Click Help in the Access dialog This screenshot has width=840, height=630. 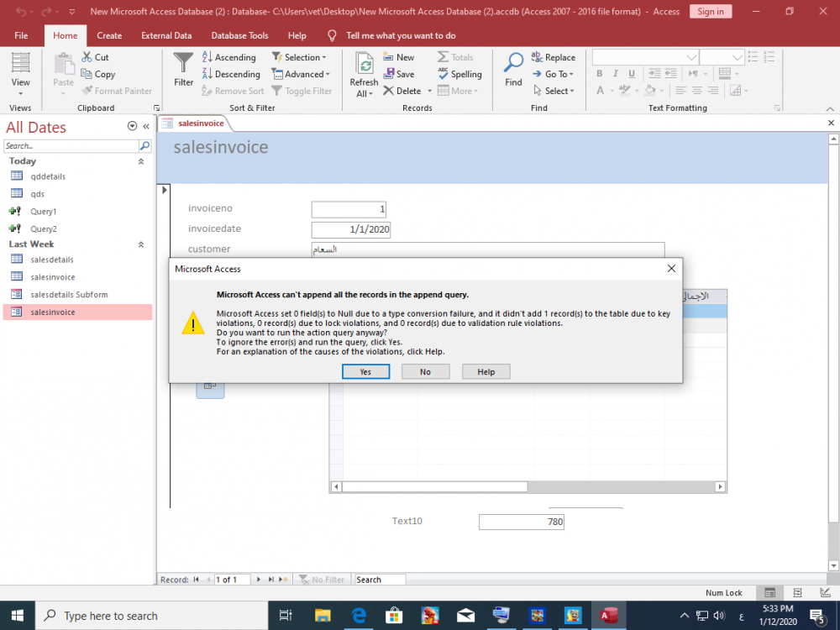(486, 372)
